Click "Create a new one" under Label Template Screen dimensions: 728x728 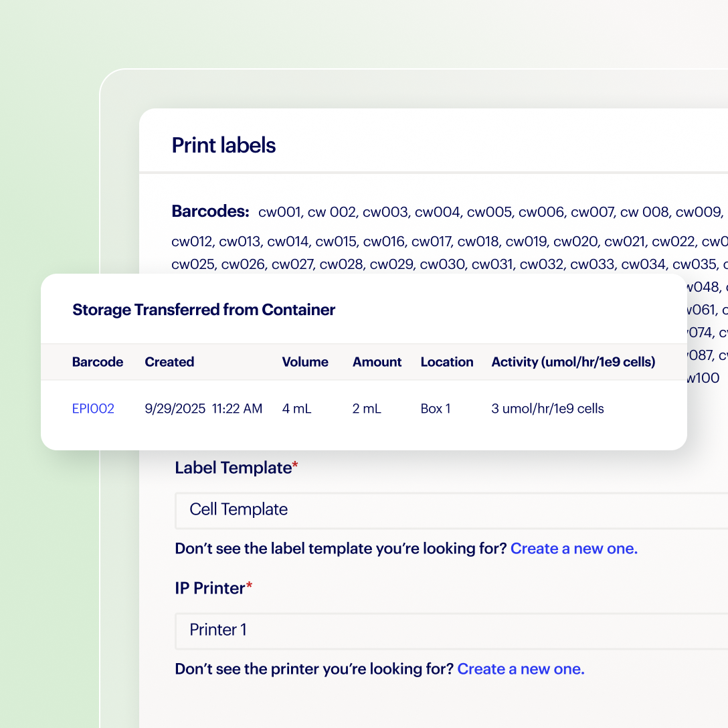pos(573,548)
